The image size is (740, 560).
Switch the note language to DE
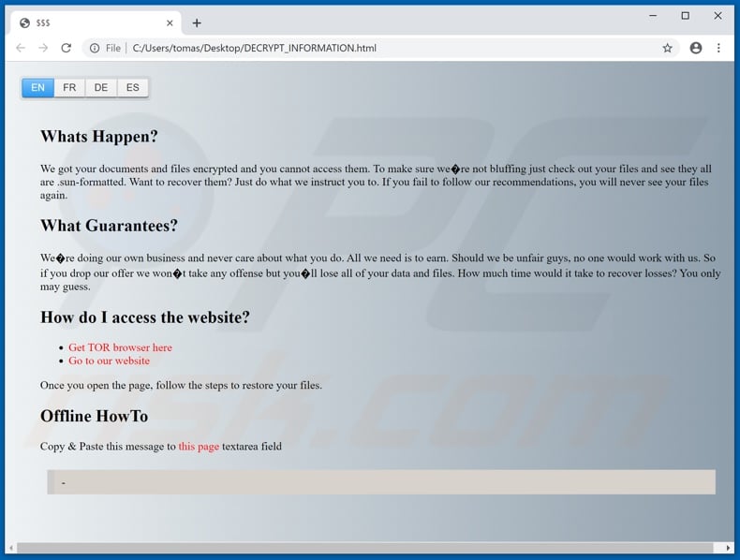101,88
